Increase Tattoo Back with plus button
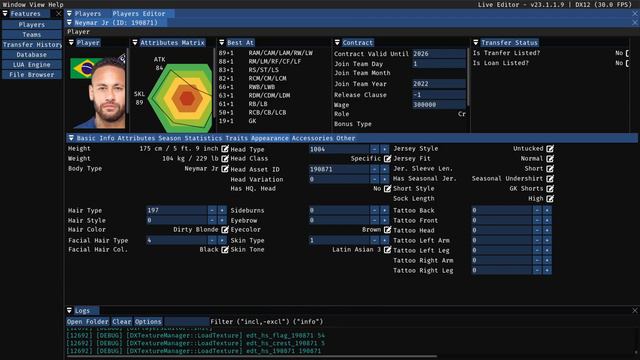Image resolution: width=640 pixels, height=360 pixels. coord(547,210)
